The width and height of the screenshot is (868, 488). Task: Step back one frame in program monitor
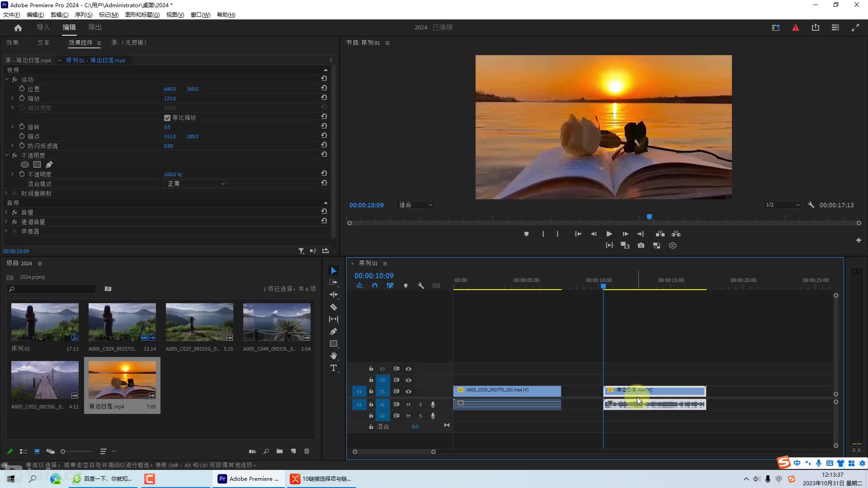pos(594,234)
